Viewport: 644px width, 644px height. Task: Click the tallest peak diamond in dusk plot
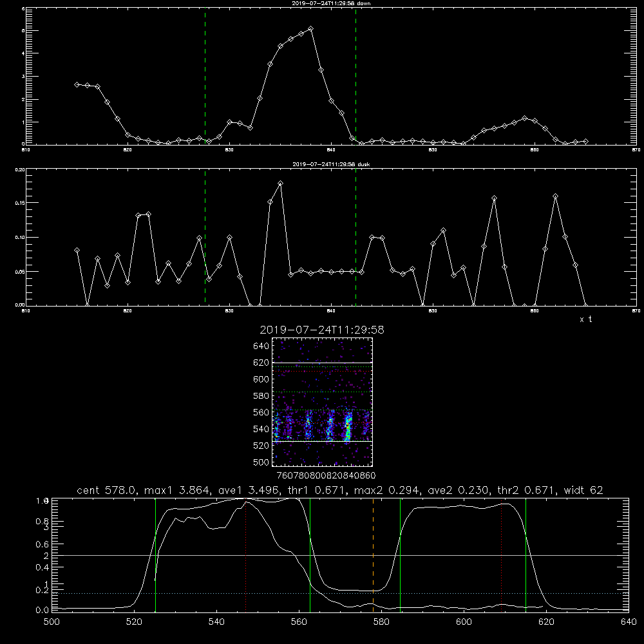click(x=281, y=183)
